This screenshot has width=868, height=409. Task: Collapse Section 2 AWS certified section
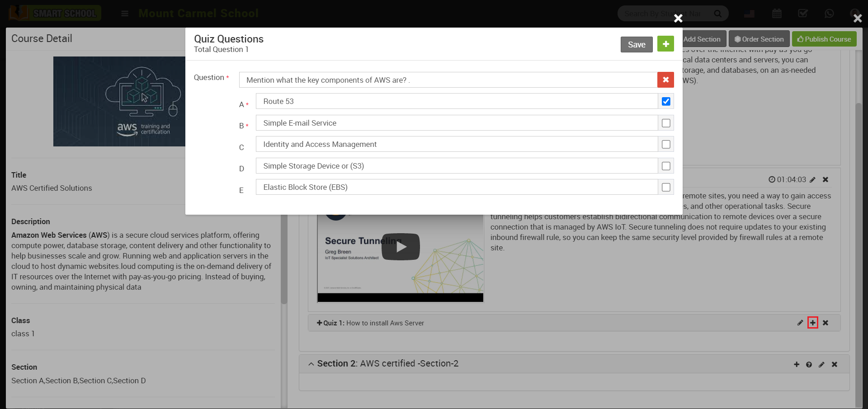(x=311, y=364)
